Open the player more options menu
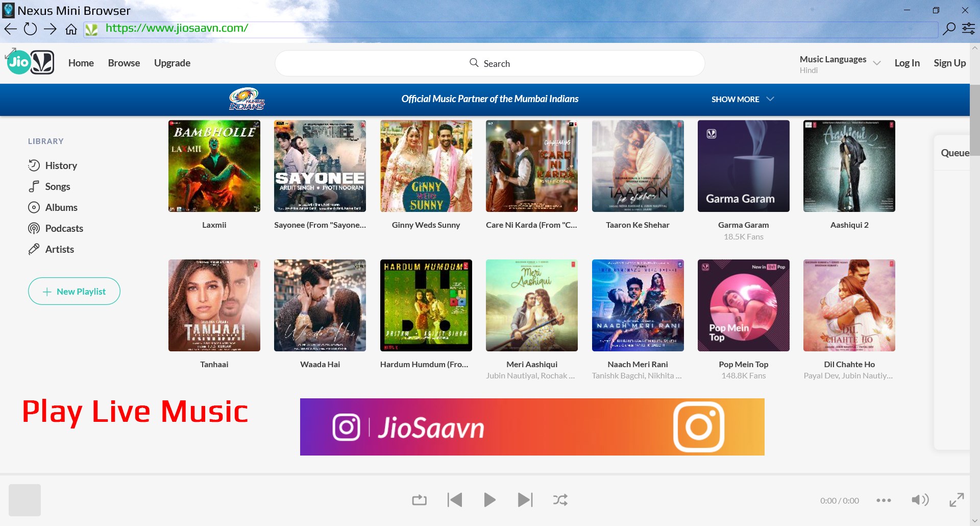This screenshot has height=526, width=980. pyautogui.click(x=884, y=500)
